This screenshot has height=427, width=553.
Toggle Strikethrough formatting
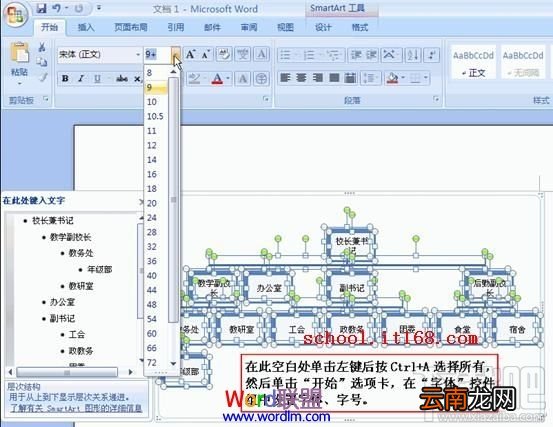(x=122, y=78)
